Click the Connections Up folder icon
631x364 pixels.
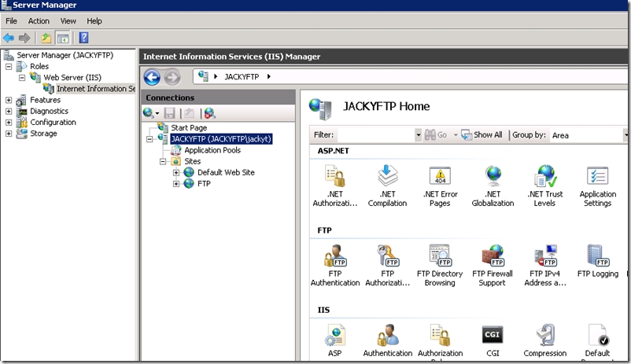click(x=189, y=113)
